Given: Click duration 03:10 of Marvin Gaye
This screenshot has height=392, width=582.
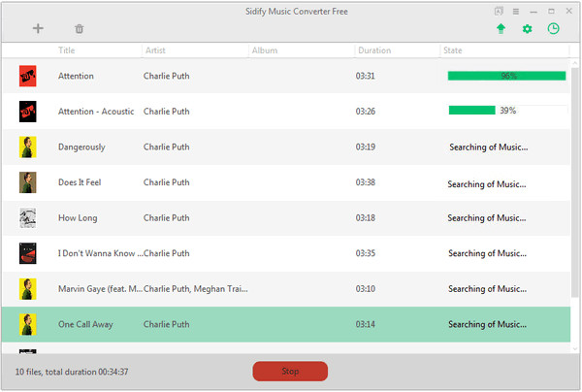Looking at the screenshot, I should (366, 289).
